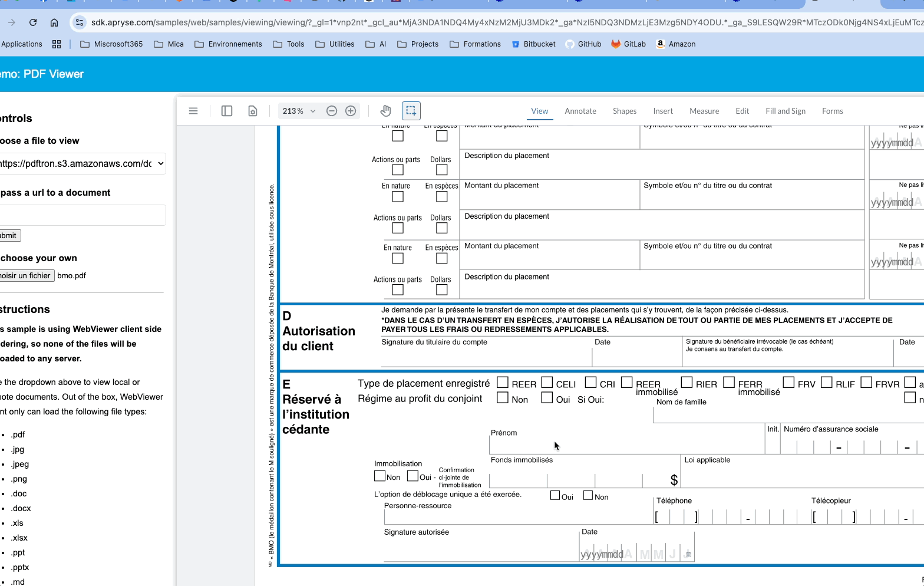Switch to the Shapes tab
Image resolution: width=924 pixels, height=586 pixels.
[625, 111]
